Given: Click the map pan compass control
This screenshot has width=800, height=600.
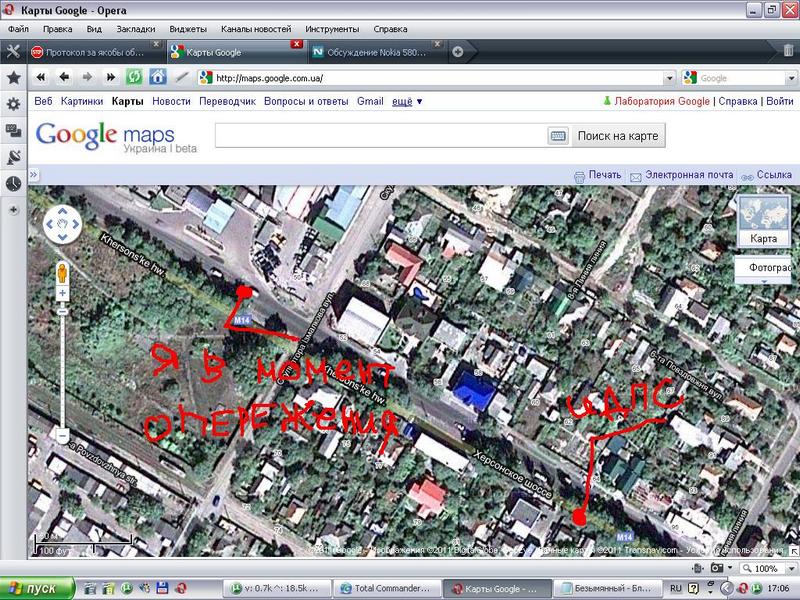Looking at the screenshot, I should point(62,224).
